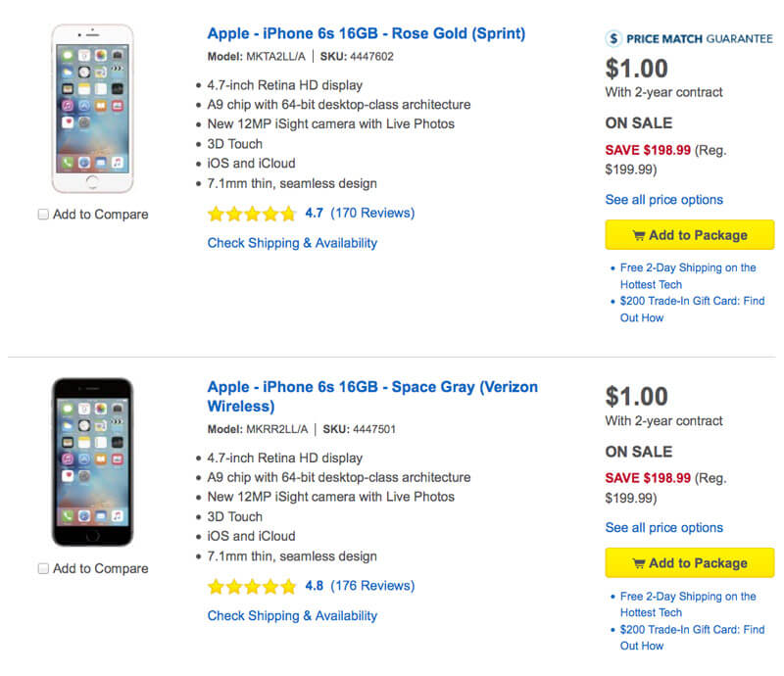This screenshot has height=676, width=784.
Task: Check Add to Compare for Rose Gold iPhone
Action: 43,215
